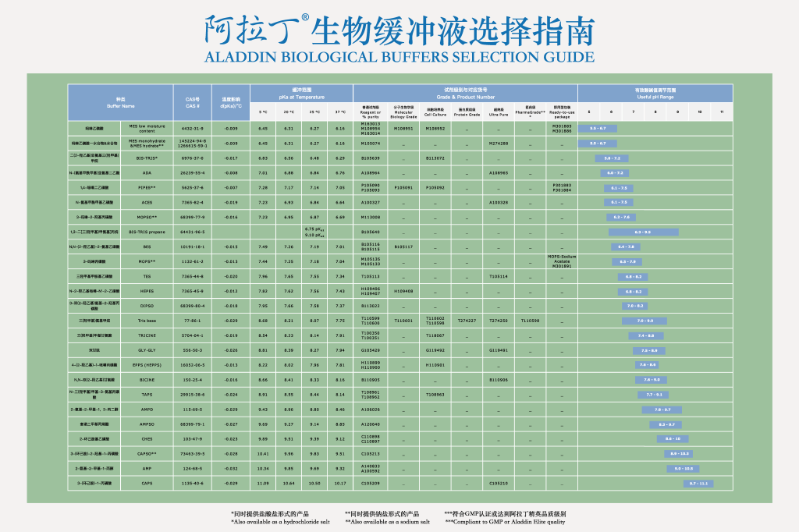Select the 'MES low moisture content' cell
This screenshot has width=799, height=532.
147,129
